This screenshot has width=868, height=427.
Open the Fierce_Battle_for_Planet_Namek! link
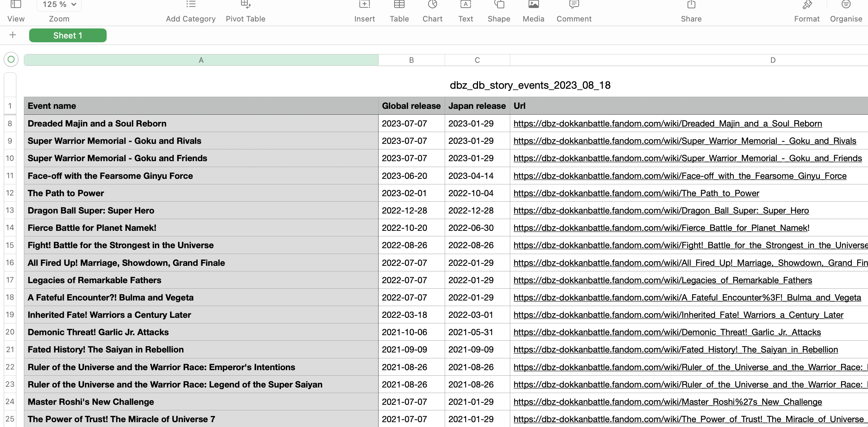662,228
